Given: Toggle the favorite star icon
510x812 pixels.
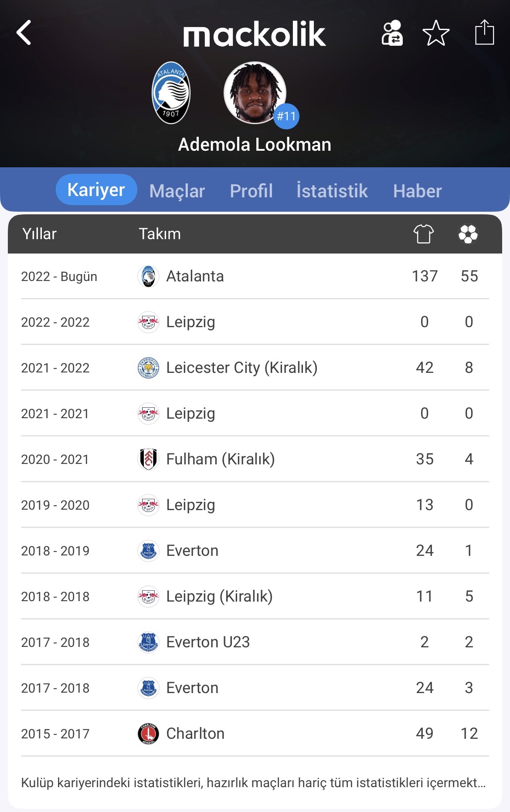Looking at the screenshot, I should click(x=436, y=33).
